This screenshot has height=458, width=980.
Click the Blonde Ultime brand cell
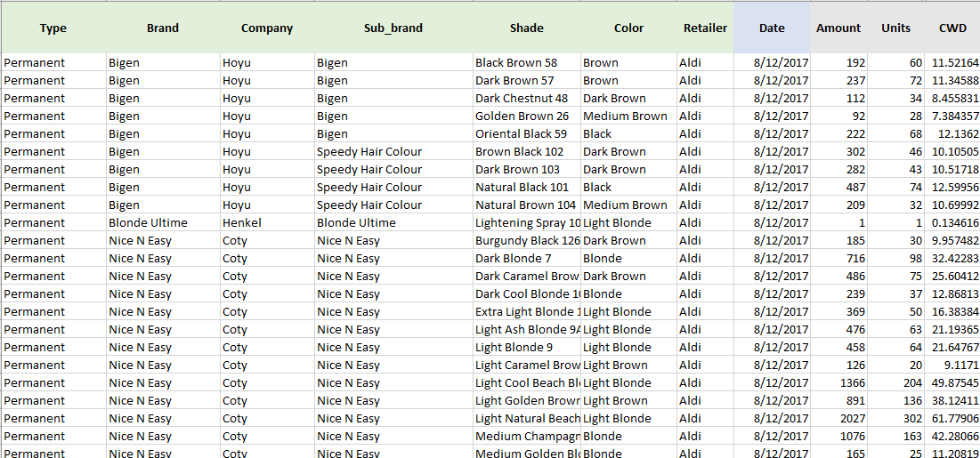163,223
